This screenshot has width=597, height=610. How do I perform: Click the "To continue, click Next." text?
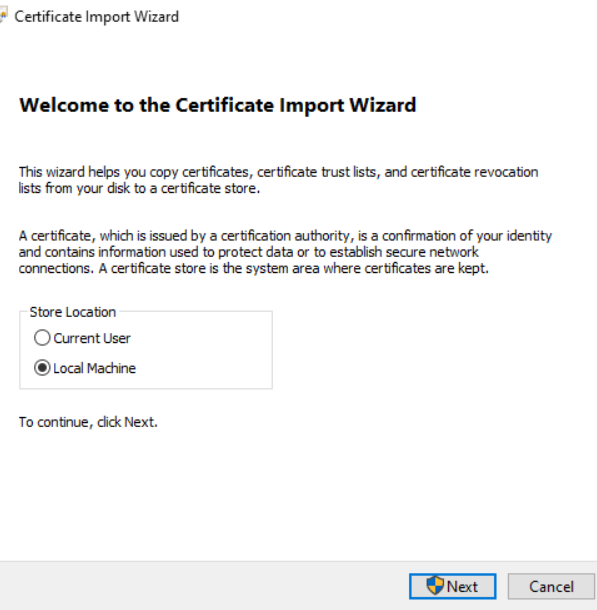coord(88,422)
